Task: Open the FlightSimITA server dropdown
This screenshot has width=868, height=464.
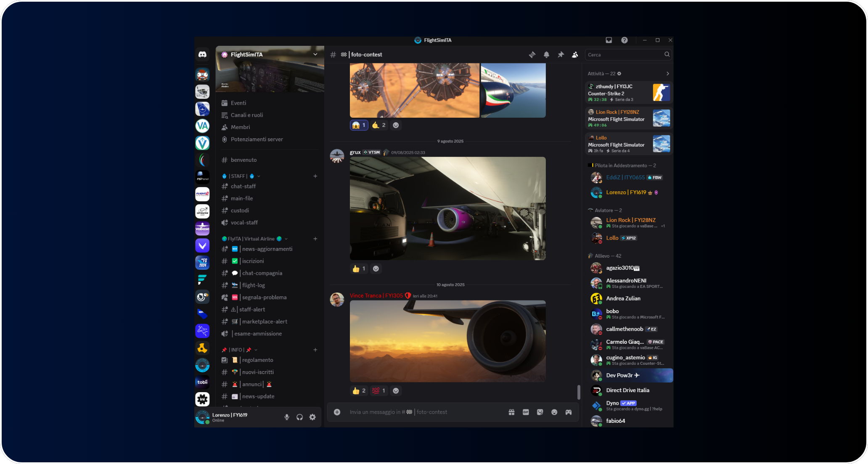Action: (315, 54)
